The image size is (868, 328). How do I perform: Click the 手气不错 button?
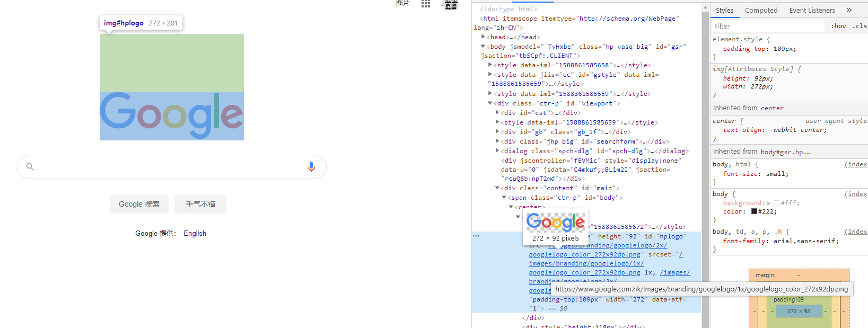click(x=200, y=204)
